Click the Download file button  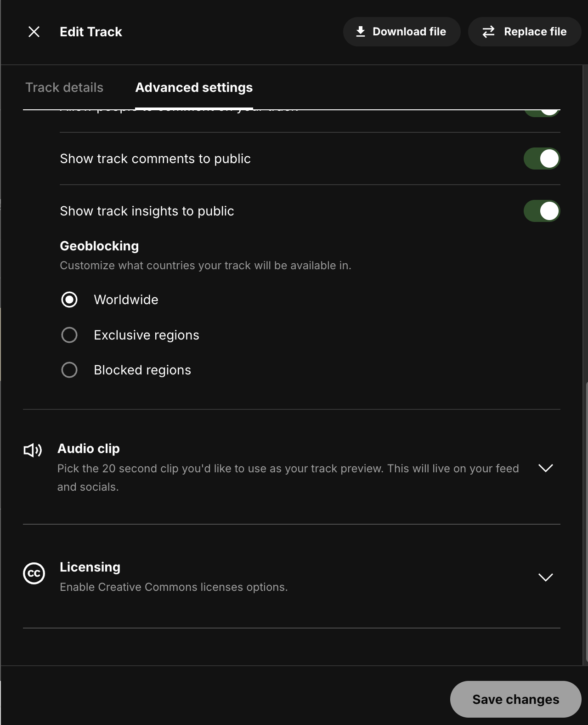click(x=401, y=31)
